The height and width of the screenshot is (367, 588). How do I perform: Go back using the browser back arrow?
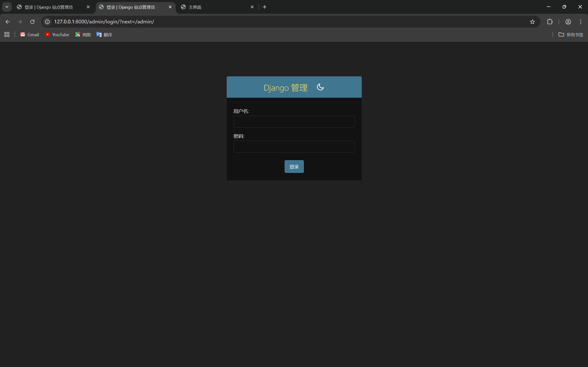[x=8, y=22]
